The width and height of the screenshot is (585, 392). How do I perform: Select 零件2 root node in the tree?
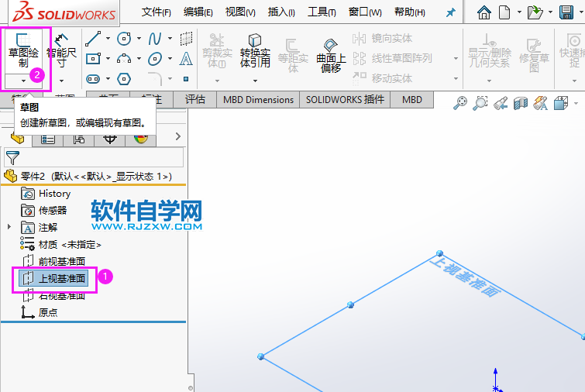[x=88, y=176]
